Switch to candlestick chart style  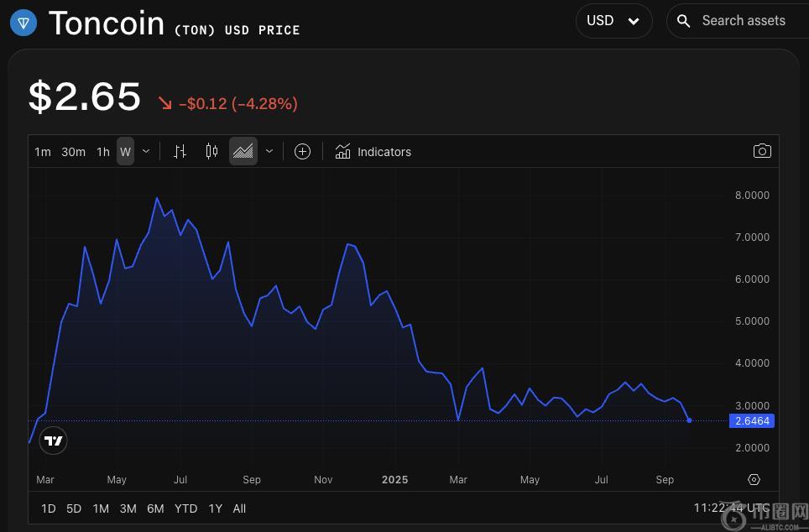pyautogui.click(x=211, y=152)
